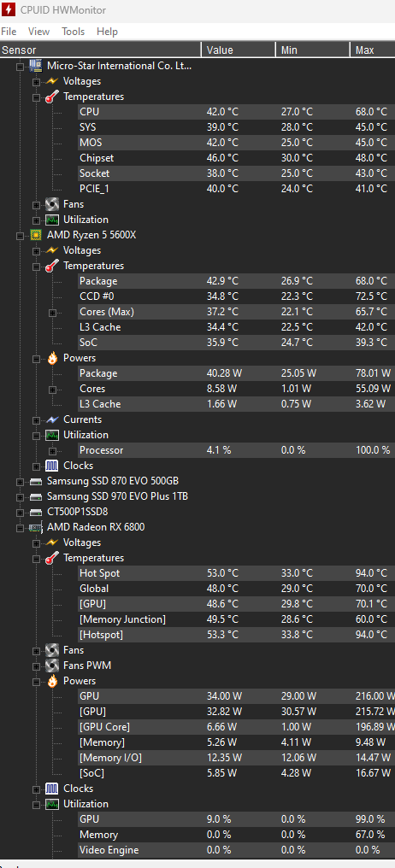Collapse the Micro-Star International node
Viewport: 395px width, 868px height.
tap(21, 66)
